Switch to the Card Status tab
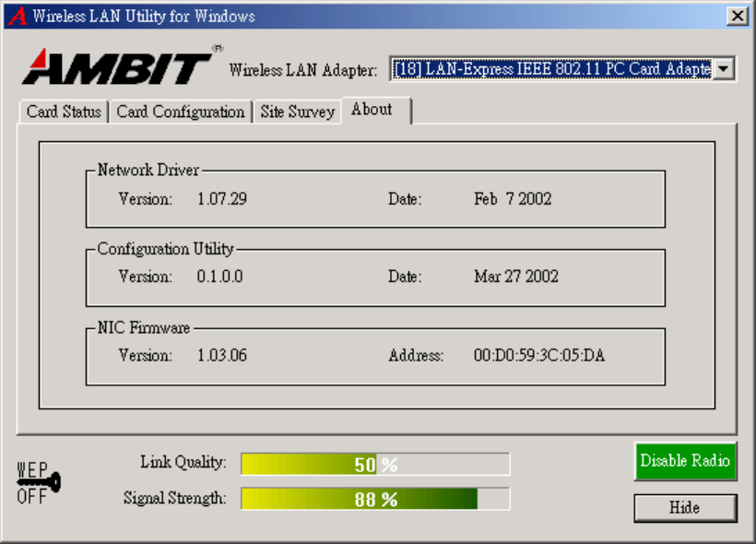 pos(64,112)
